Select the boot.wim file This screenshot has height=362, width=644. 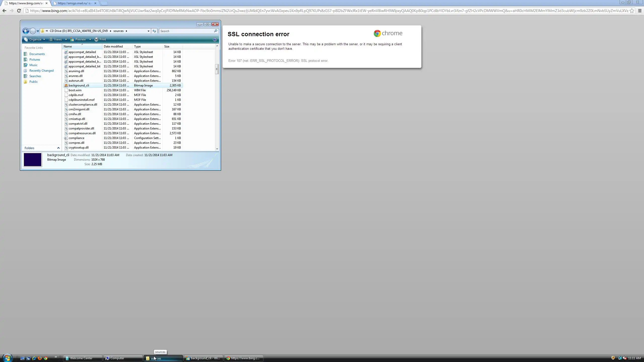point(75,90)
